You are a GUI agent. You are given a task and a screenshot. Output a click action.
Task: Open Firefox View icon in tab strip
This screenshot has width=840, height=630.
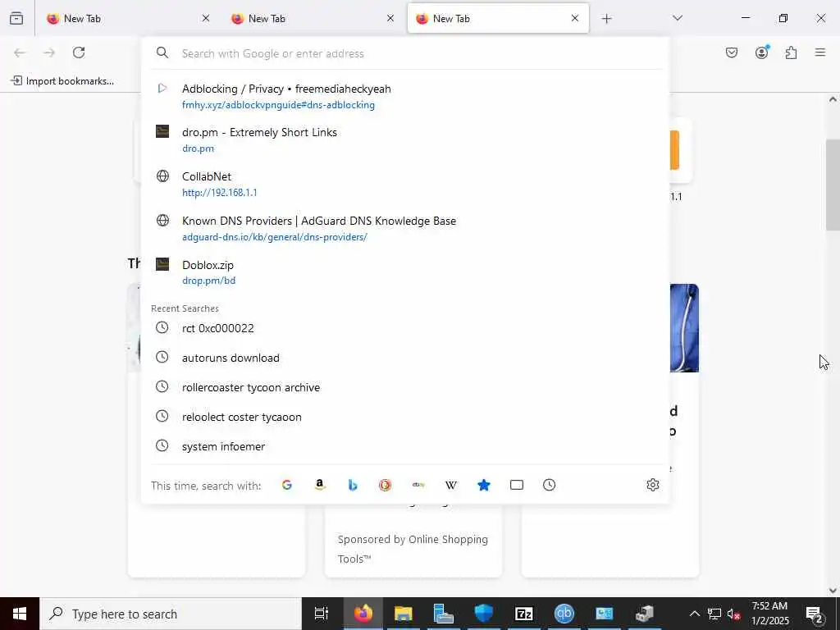tap(16, 19)
